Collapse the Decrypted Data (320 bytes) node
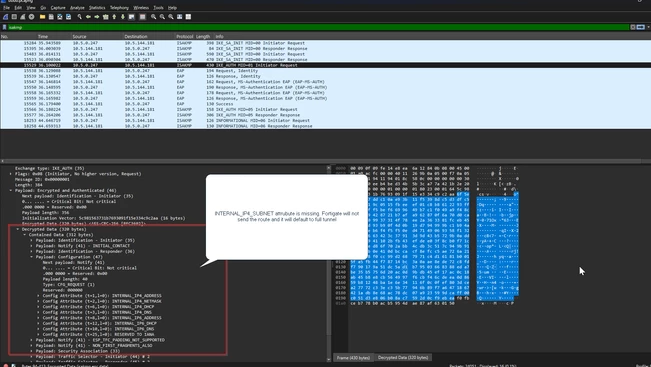 point(18,229)
